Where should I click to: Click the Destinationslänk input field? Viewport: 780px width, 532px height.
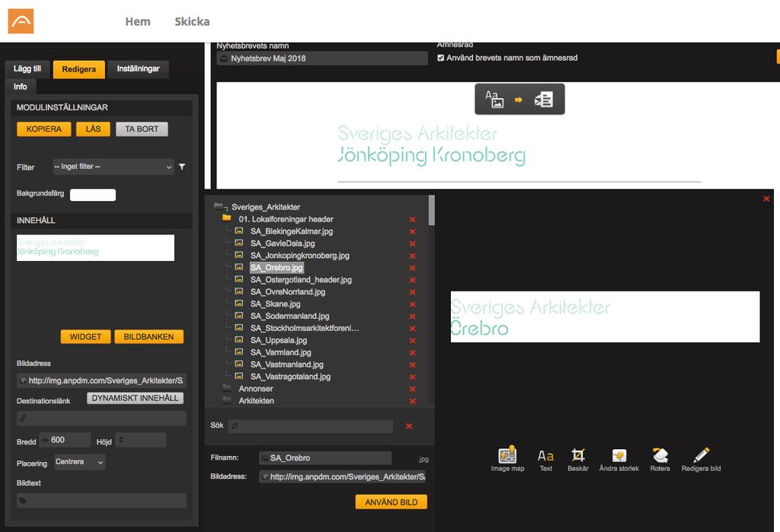point(101,418)
